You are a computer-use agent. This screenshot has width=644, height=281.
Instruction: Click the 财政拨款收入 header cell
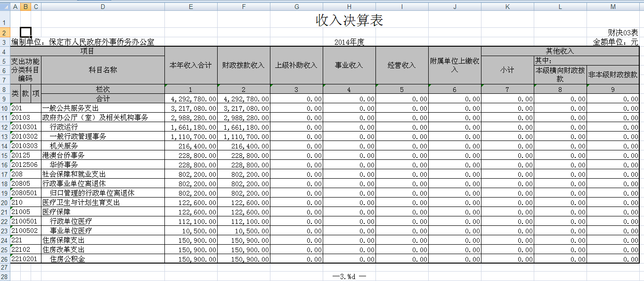244,66
